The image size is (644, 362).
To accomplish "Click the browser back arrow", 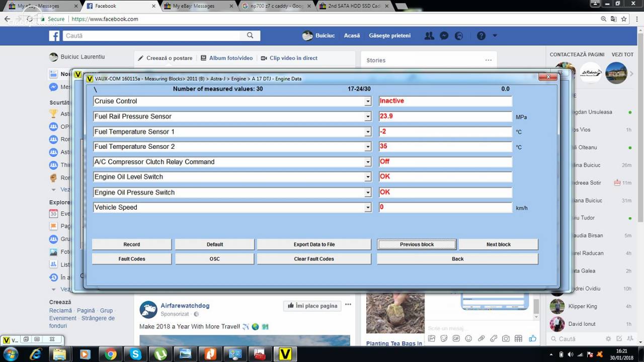I will (x=8, y=19).
